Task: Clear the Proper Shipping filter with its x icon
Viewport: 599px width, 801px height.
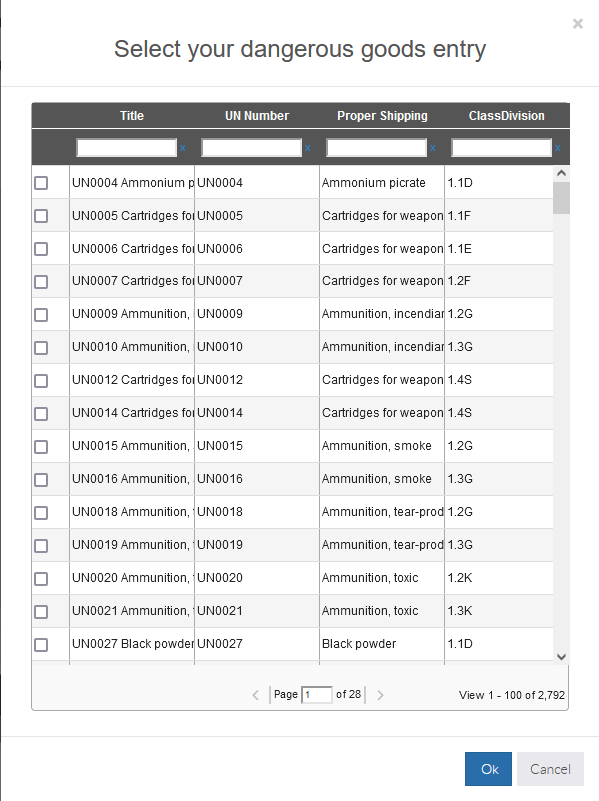Action: 433,148
